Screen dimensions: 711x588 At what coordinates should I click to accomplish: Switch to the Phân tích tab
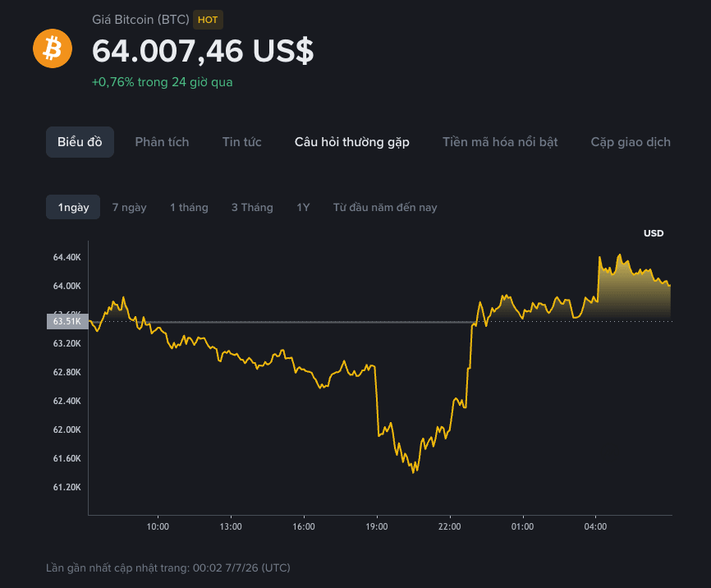[162, 142]
